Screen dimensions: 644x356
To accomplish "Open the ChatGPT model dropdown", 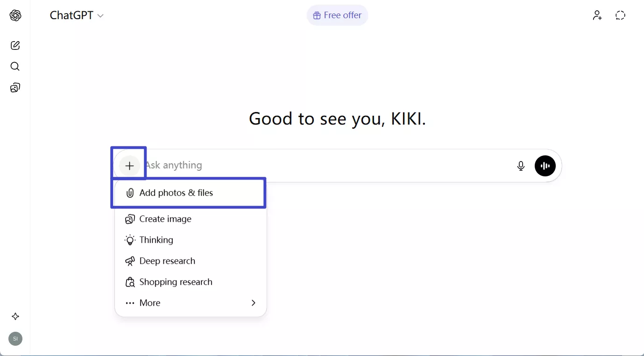I will click(x=77, y=15).
